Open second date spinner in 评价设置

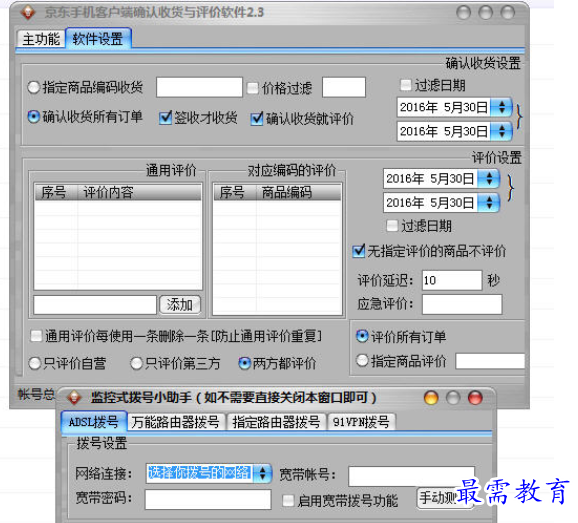(489, 203)
